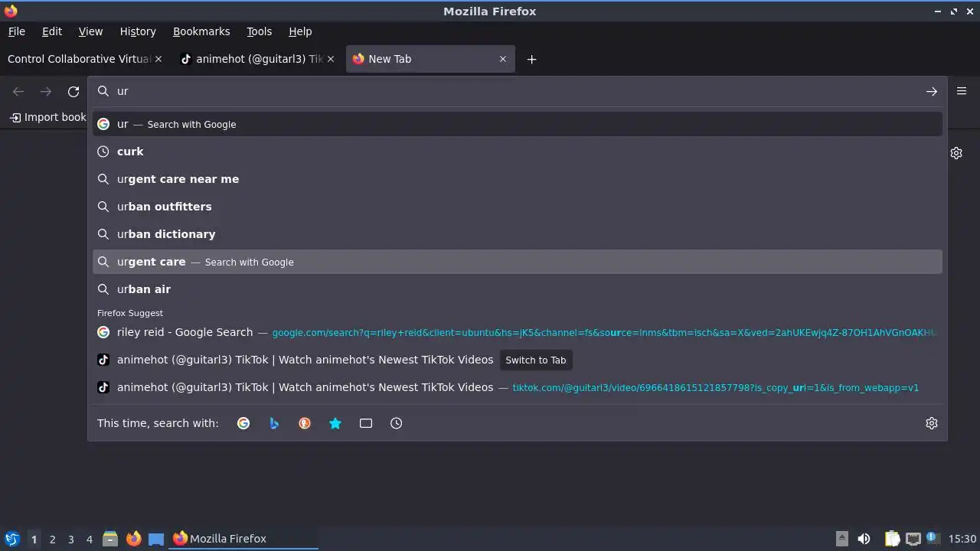This screenshot has height=551, width=980.
Task: Open the Bookmarks menu
Action: coord(201,31)
